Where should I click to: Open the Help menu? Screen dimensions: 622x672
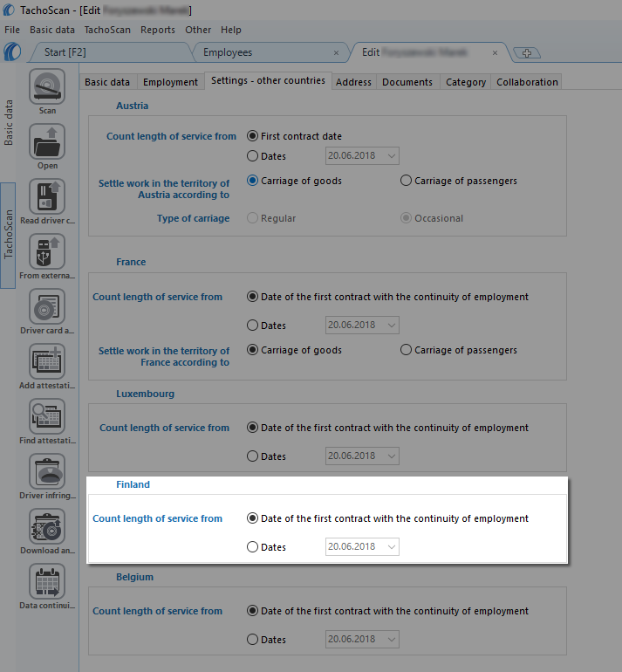point(231,30)
